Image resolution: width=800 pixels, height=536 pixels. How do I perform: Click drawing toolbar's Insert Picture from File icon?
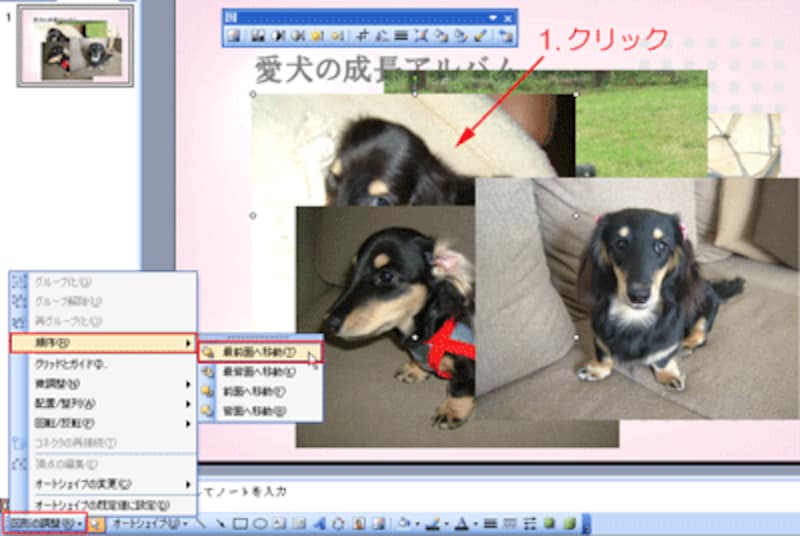pyautogui.click(x=378, y=524)
